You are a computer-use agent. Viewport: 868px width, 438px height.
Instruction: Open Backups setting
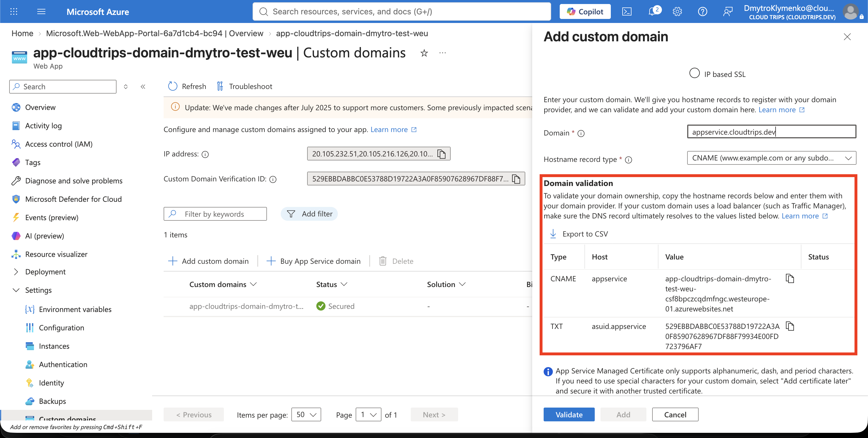click(53, 401)
